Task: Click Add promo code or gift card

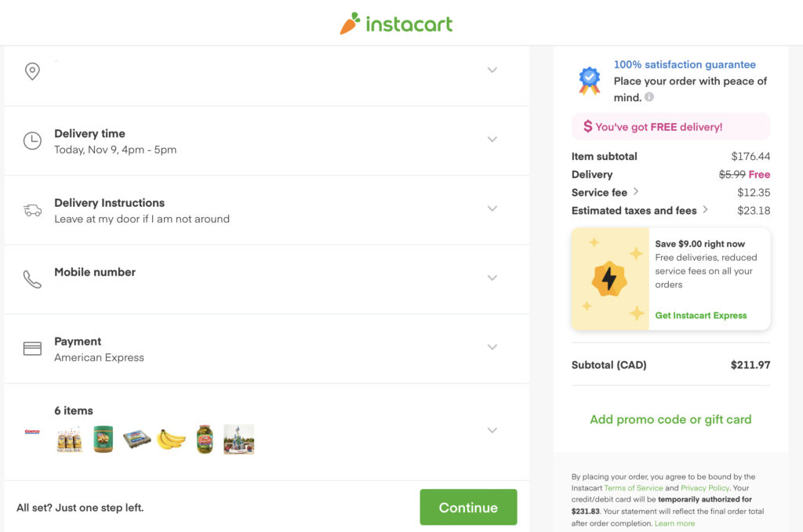Action: click(670, 419)
